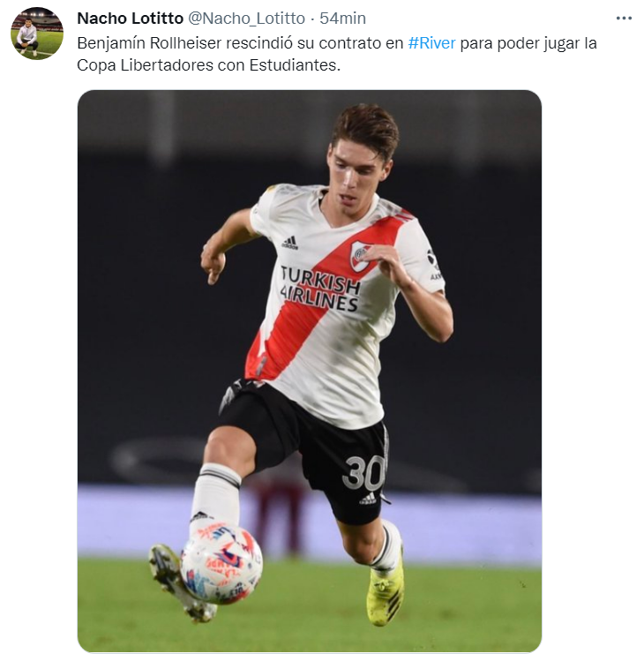Visit the @Nacho_Lotitto handle
Image resolution: width=644 pixels, height=654 pixels.
click(x=246, y=19)
